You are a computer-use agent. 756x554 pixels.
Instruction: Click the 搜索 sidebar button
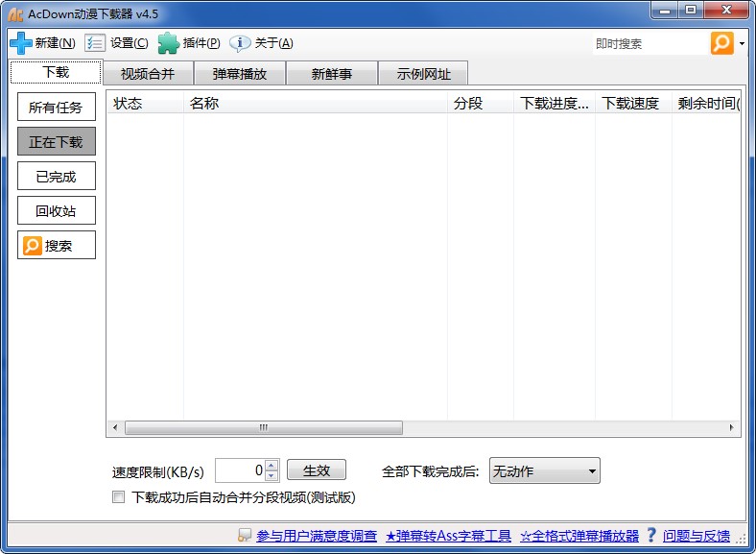click(x=57, y=245)
